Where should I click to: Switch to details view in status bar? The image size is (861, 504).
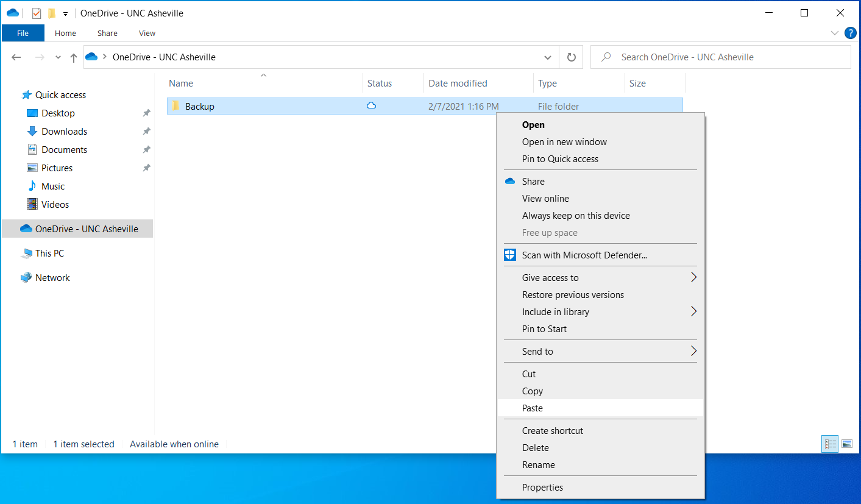coord(830,444)
